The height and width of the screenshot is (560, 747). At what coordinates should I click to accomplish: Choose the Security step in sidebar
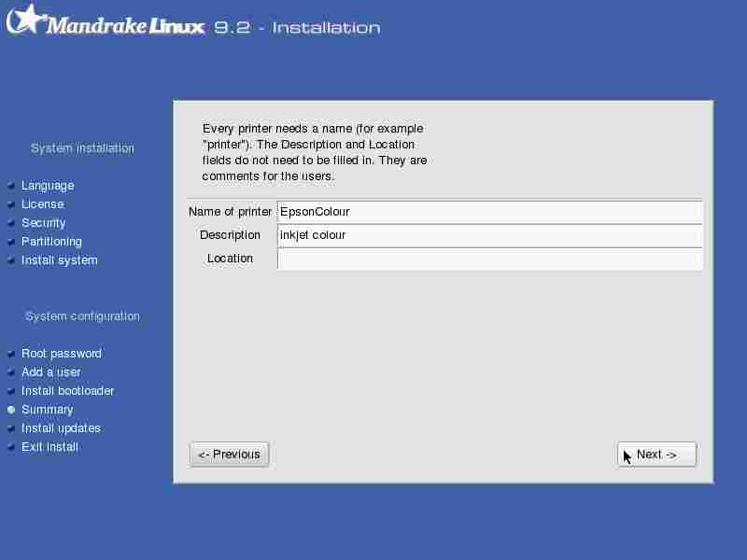point(44,223)
